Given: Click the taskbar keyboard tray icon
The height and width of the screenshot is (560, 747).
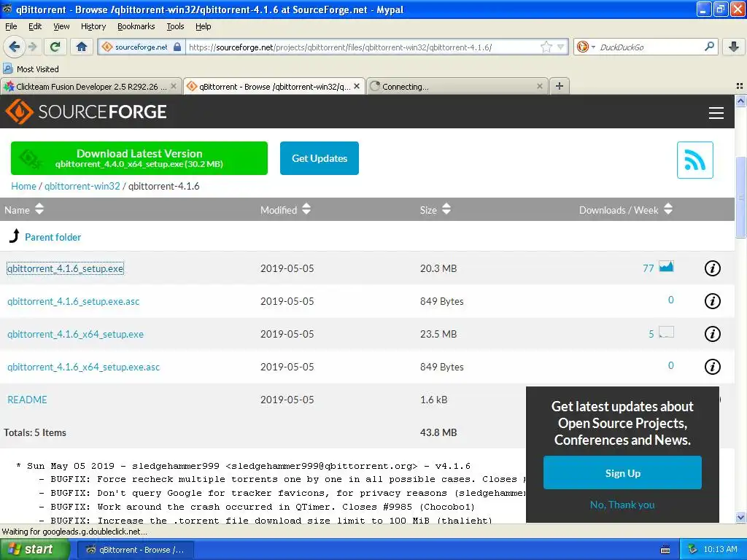Looking at the screenshot, I should point(665,550).
